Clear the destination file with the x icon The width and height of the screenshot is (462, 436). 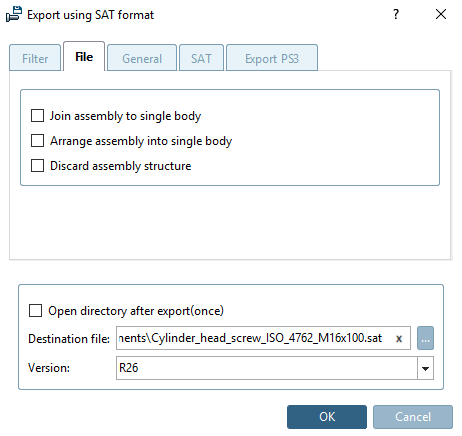pos(399,339)
